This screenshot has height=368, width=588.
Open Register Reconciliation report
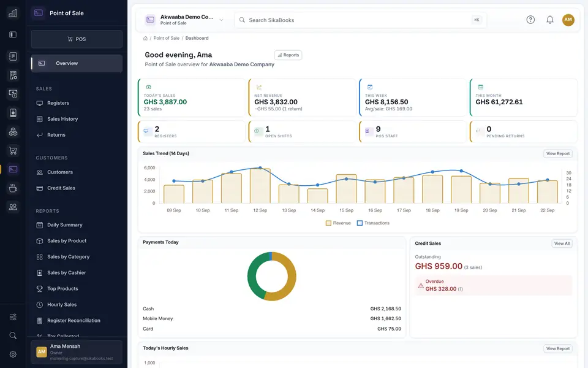[77, 321]
